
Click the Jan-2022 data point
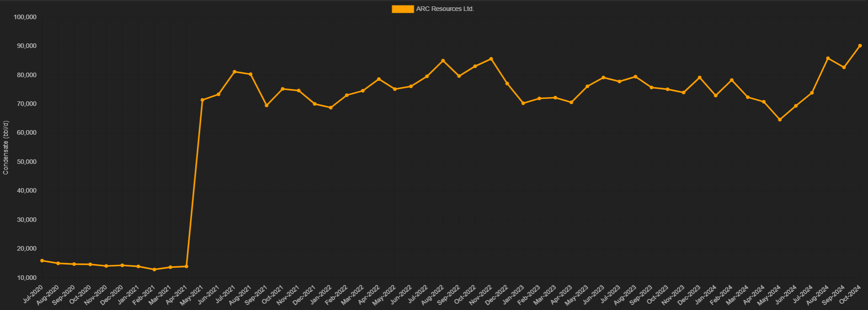(331, 108)
